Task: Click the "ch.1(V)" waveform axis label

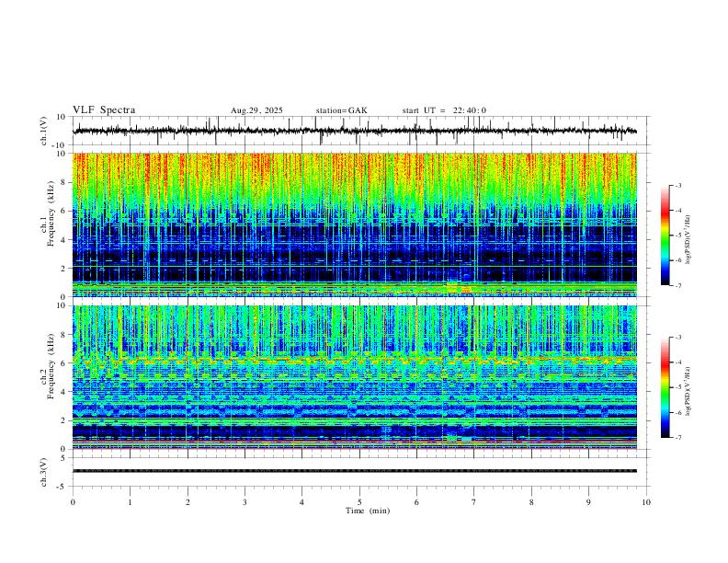Action: tap(44, 131)
